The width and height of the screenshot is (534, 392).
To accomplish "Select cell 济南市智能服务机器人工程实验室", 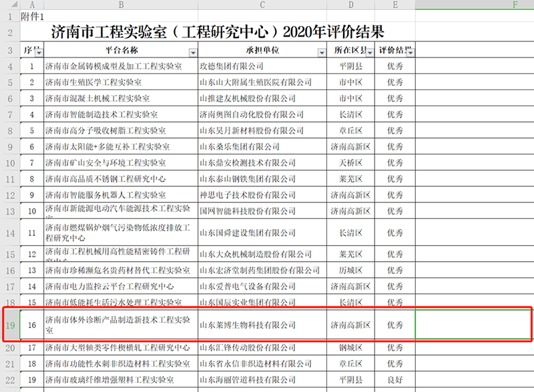I will point(121,195).
